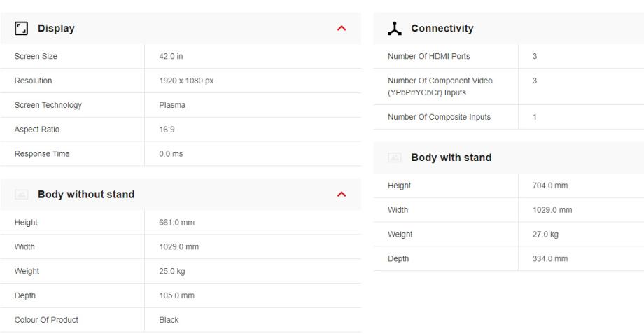Click the Connectivity section network icon
Viewport: 644px width, 334px height.
click(x=394, y=29)
